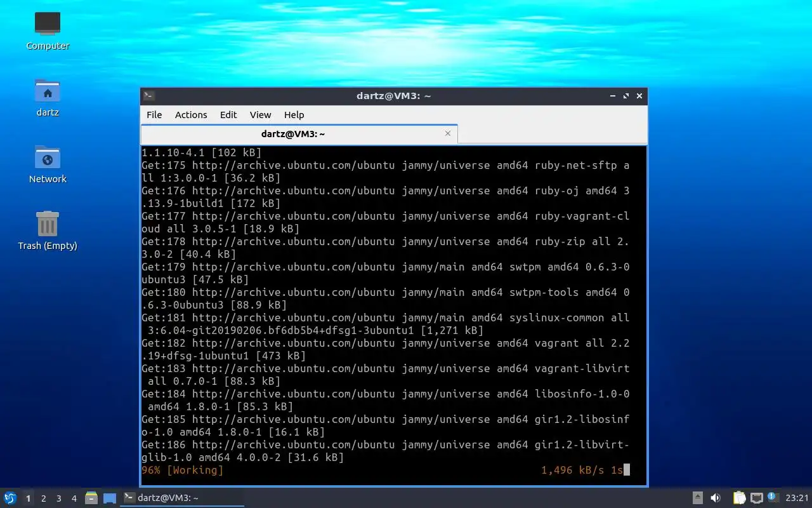Click the Get:178 ruby-zip line
The image size is (812, 508).
pyautogui.click(x=385, y=248)
